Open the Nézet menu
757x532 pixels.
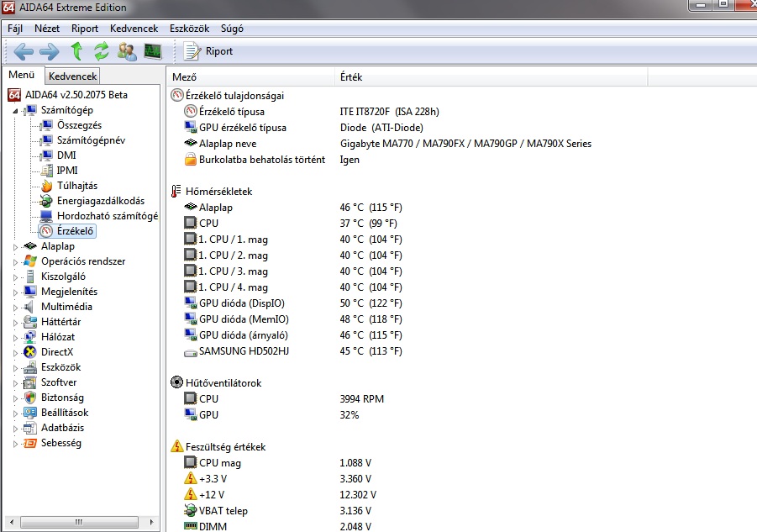[47, 29]
